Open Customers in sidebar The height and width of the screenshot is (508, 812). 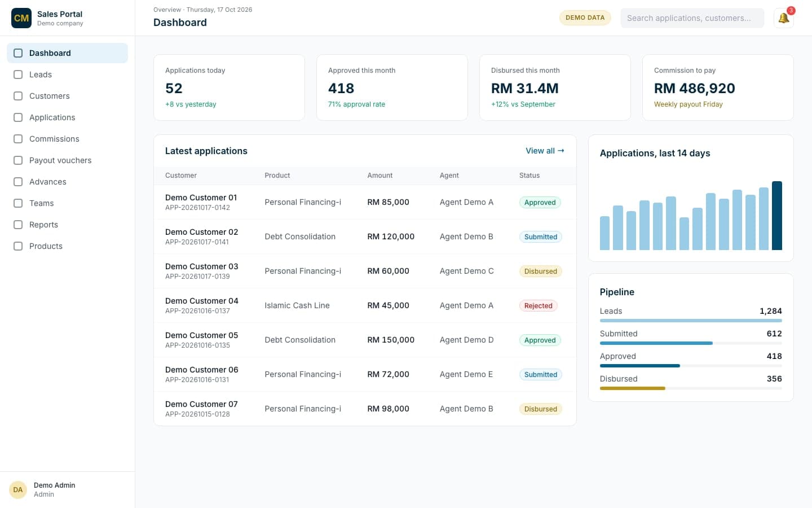(x=67, y=96)
